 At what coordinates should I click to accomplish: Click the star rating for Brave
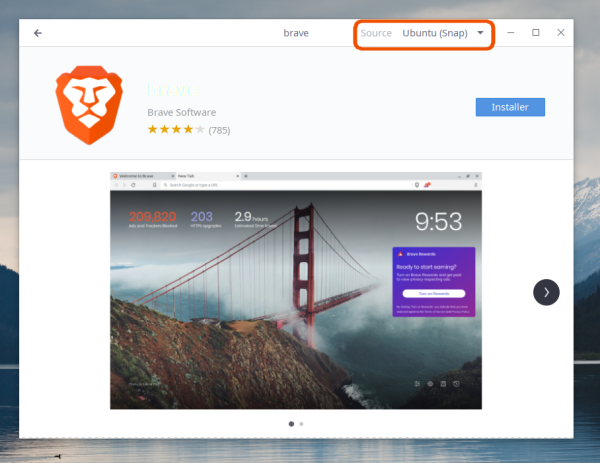[175, 130]
